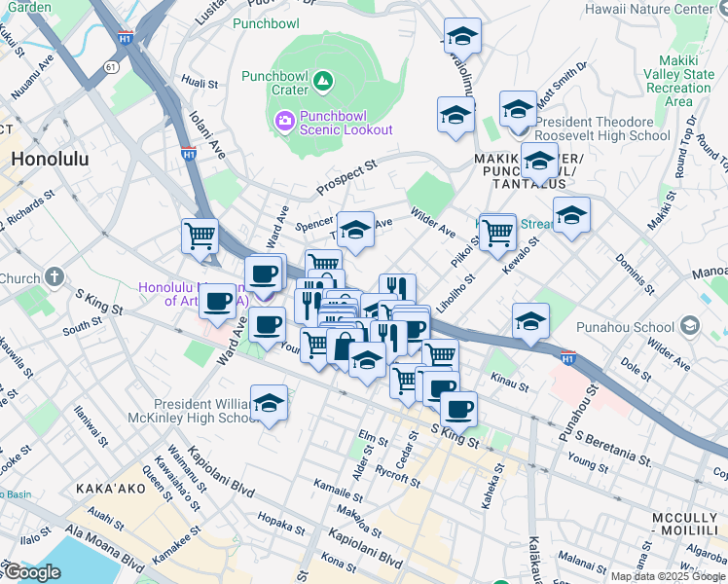
Task: Click the Google logo
Action: (x=32, y=572)
